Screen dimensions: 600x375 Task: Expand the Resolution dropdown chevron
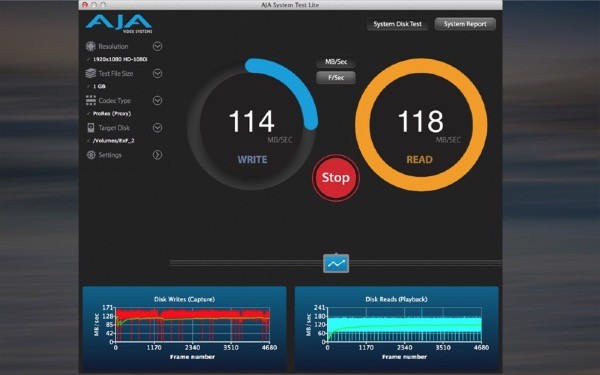coord(157,46)
